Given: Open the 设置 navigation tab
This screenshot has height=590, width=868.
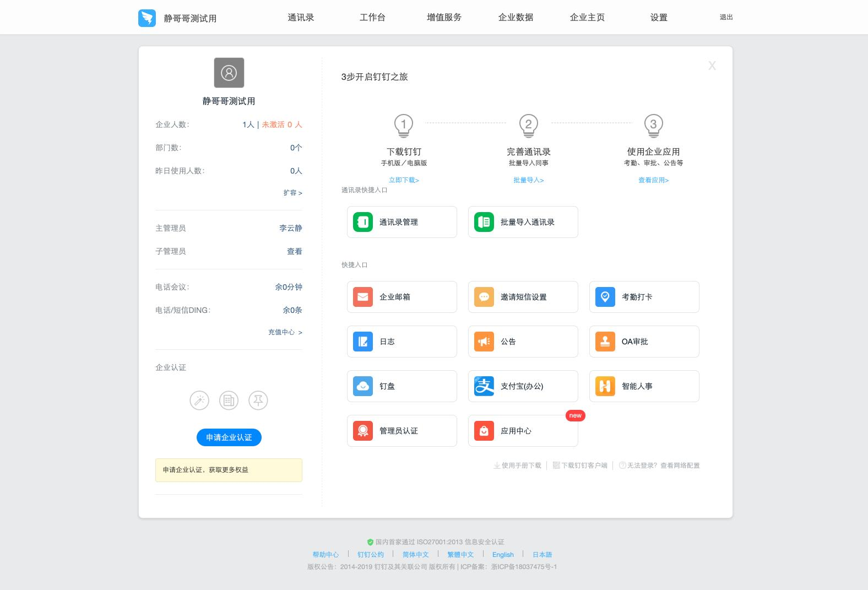Looking at the screenshot, I should pyautogui.click(x=659, y=18).
